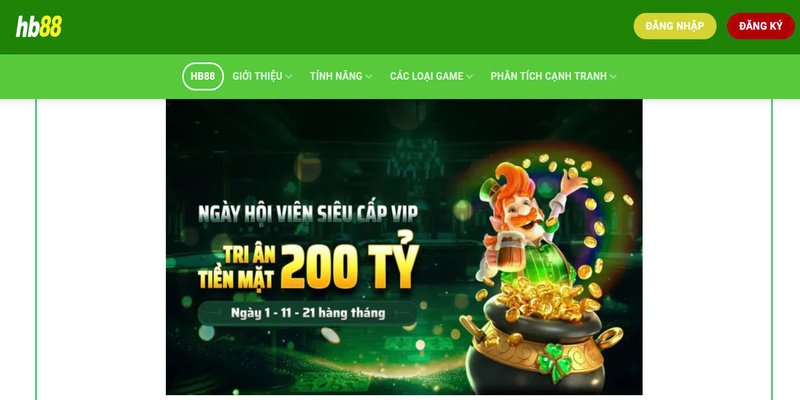This screenshot has width=800, height=400.
Task: Open the ĐĂNG NHẬP login button
Action: pyautogui.click(x=674, y=26)
